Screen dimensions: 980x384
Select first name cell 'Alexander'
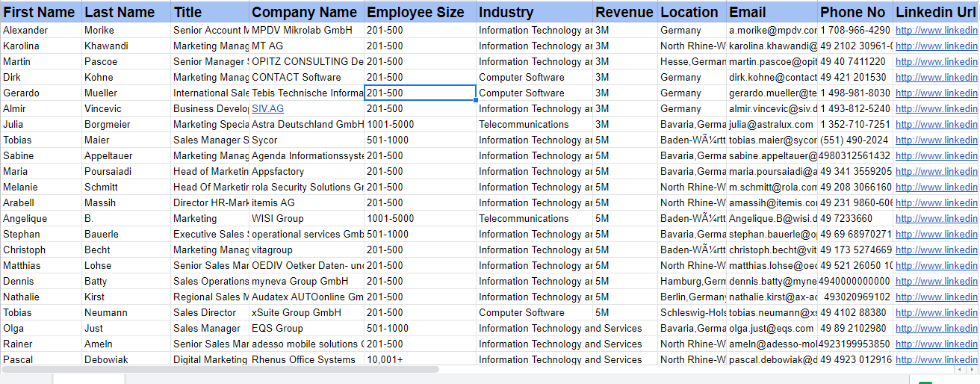tap(41, 30)
